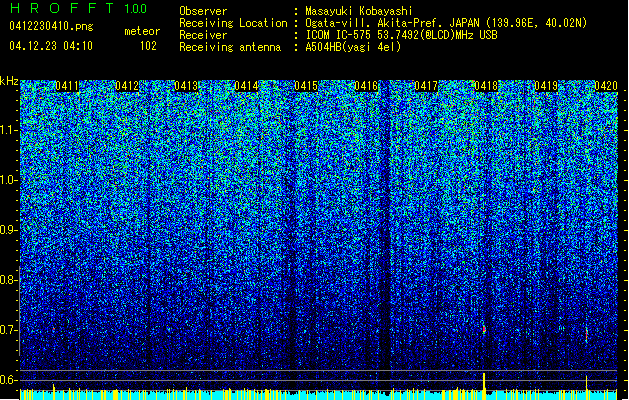Click the 0418 time marker label
The height and width of the screenshot is (400, 629).
coord(486,86)
